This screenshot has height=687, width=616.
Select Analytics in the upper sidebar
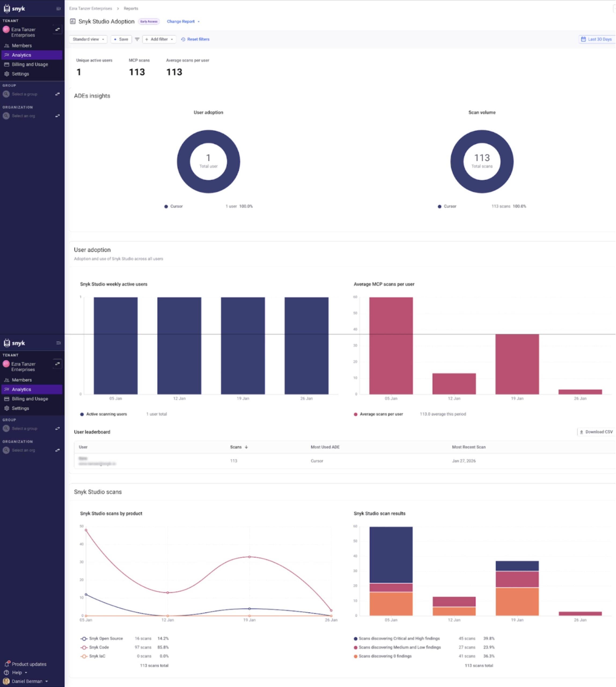(x=32, y=55)
